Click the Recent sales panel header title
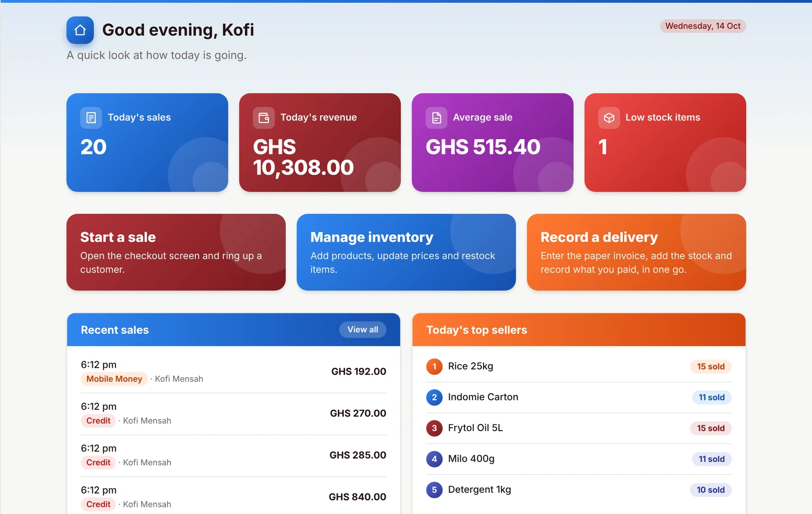Image resolution: width=812 pixels, height=514 pixels. pyautogui.click(x=115, y=330)
